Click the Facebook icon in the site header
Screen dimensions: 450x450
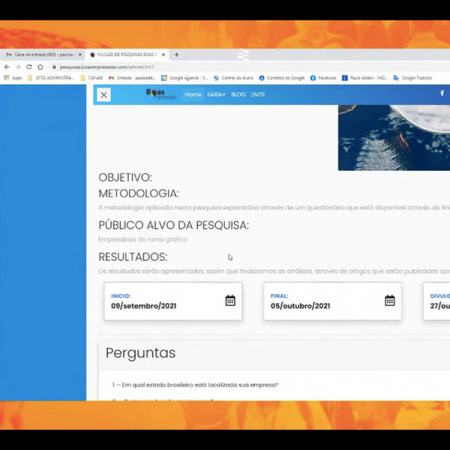442,93
